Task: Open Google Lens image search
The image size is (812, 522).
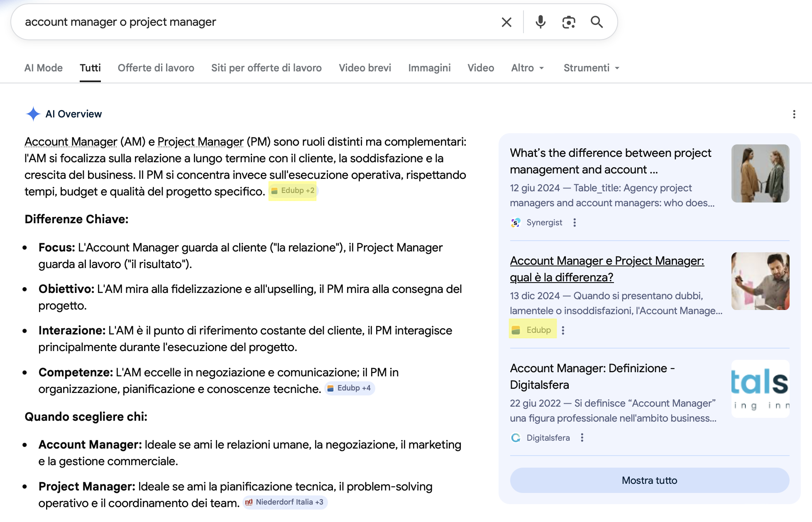Action: coord(568,22)
